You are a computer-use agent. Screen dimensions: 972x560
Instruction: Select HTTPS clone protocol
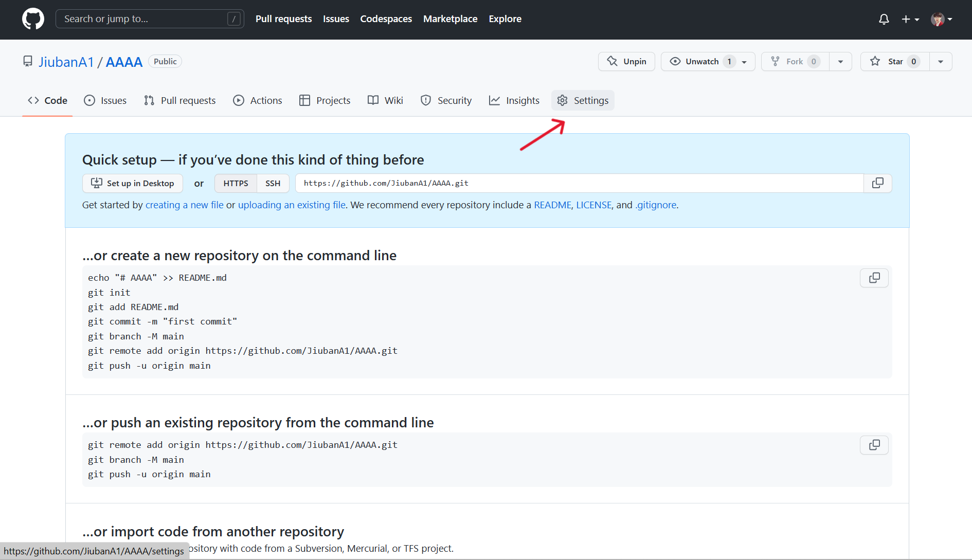[x=236, y=184]
